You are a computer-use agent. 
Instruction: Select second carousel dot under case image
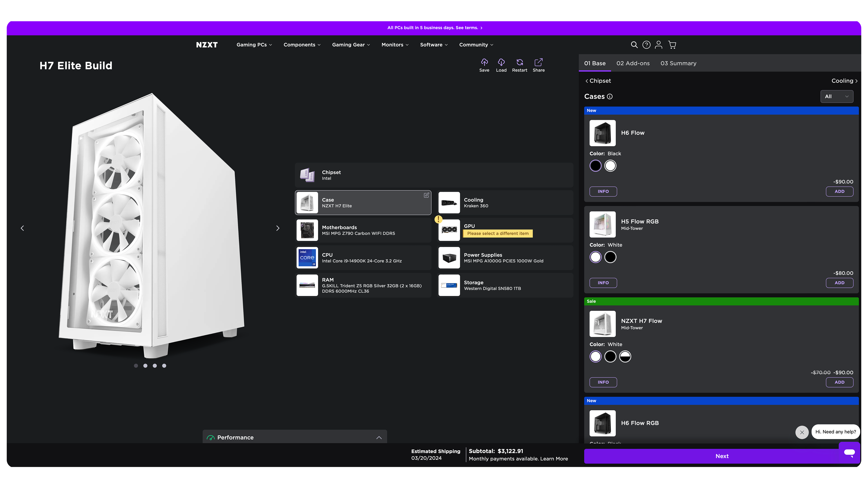pos(145,366)
